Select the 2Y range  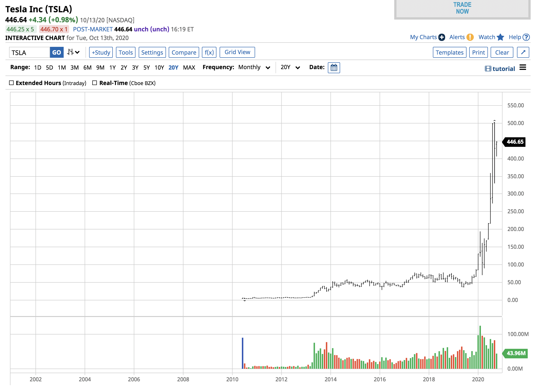(x=124, y=68)
